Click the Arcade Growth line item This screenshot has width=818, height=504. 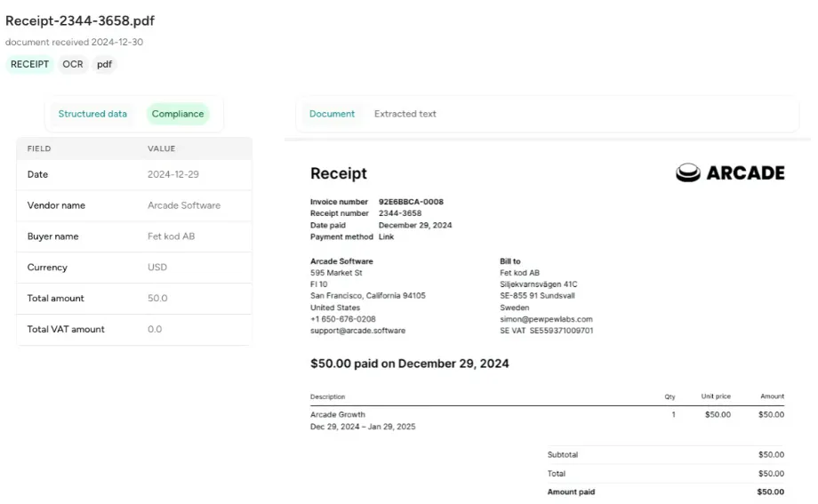tap(338, 414)
